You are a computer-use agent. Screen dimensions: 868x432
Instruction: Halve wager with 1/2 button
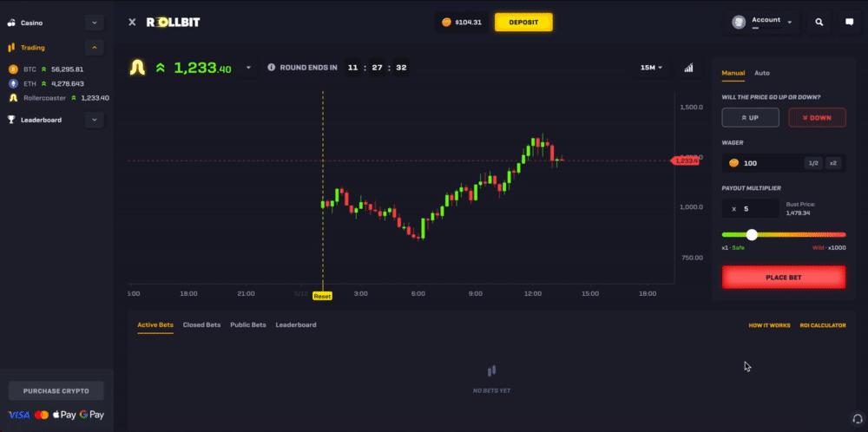pyautogui.click(x=813, y=163)
